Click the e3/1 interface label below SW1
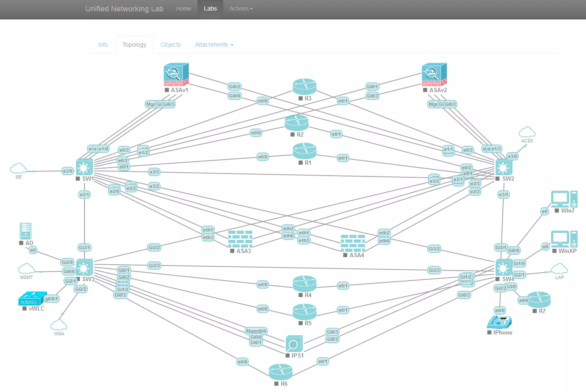The height and width of the screenshot is (392, 586). coord(84,195)
